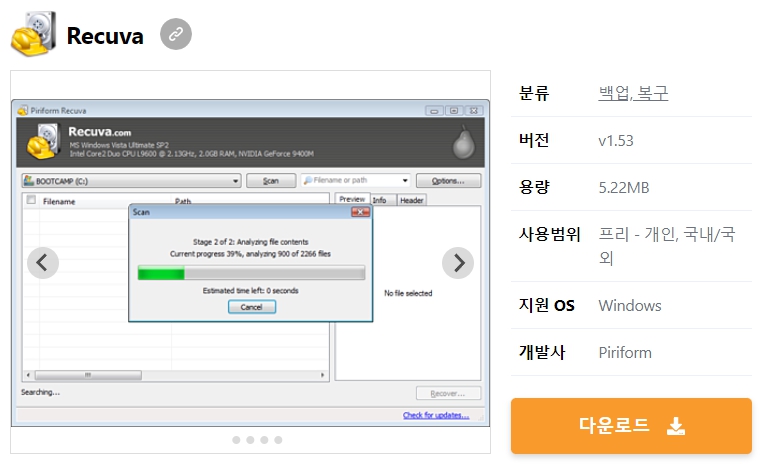This screenshot has height=471, width=760.
Task: Click the Recuva hard-hat drive logo
Action: coord(33,34)
